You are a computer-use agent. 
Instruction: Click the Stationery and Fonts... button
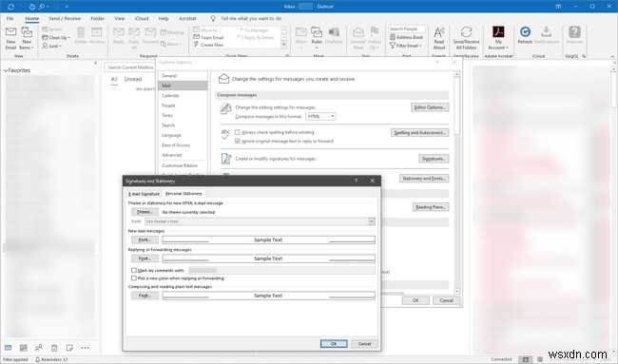pos(424,179)
